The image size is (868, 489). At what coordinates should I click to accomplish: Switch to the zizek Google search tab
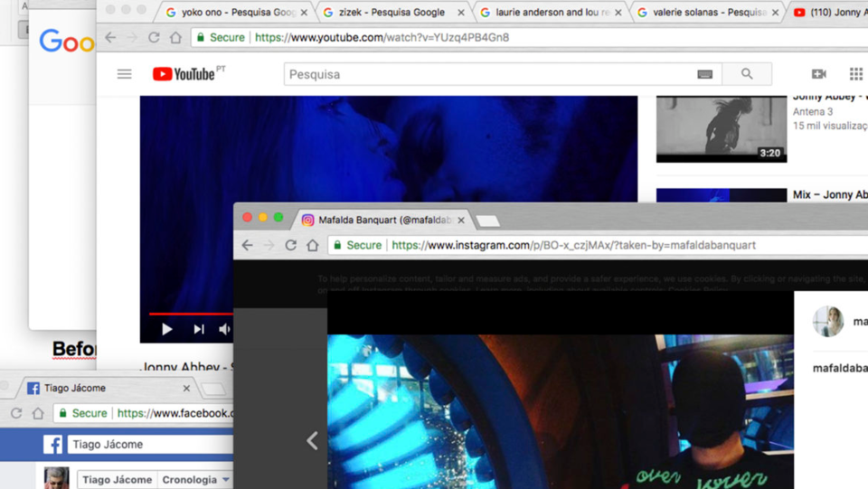coord(396,13)
